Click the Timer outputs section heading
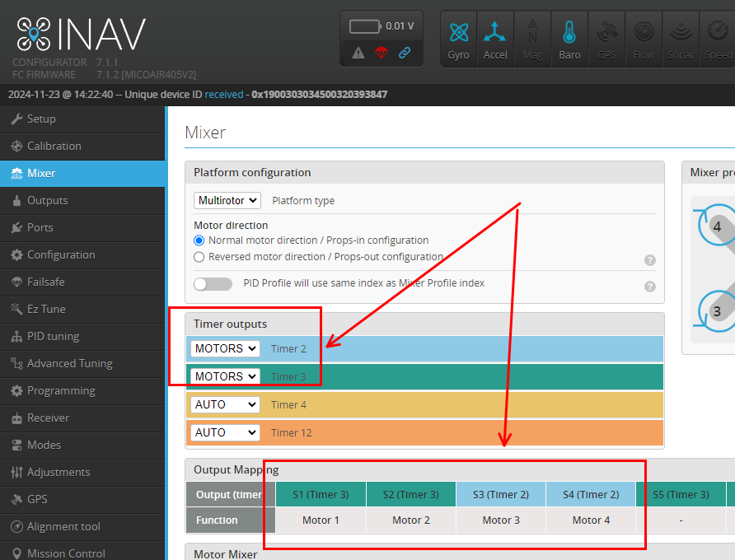This screenshot has width=735, height=560. tap(230, 324)
